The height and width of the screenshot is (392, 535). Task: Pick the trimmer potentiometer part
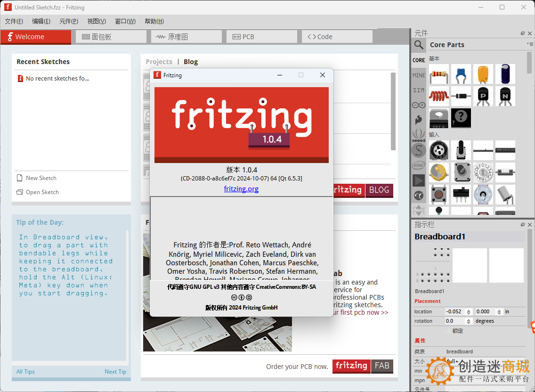(x=439, y=150)
